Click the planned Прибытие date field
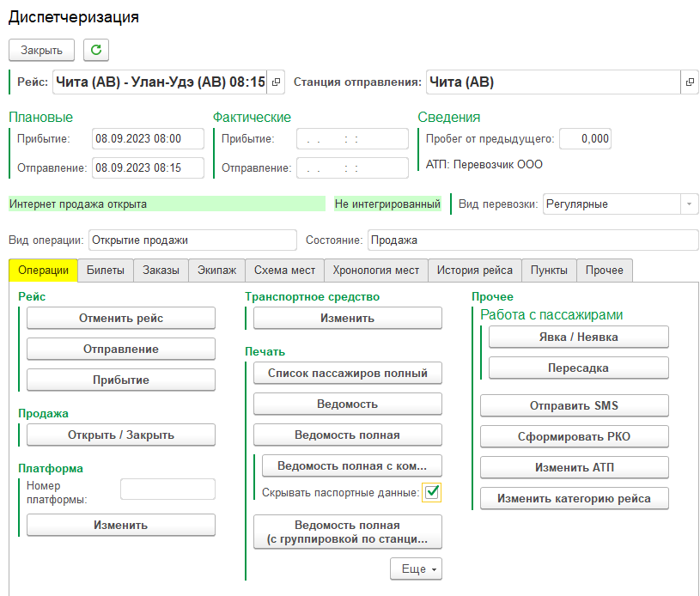700x596 pixels. pos(149,139)
